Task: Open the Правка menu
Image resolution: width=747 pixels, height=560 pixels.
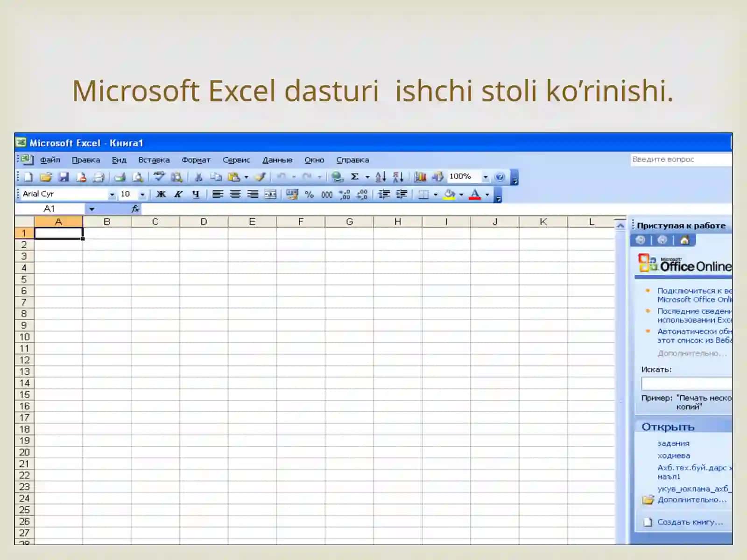Action: point(86,160)
